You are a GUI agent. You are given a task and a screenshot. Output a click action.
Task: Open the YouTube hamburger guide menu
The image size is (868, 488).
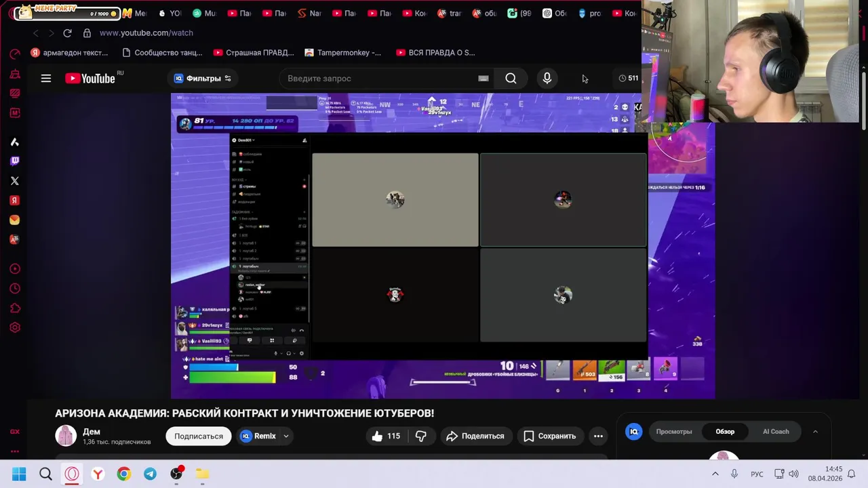pos(46,79)
